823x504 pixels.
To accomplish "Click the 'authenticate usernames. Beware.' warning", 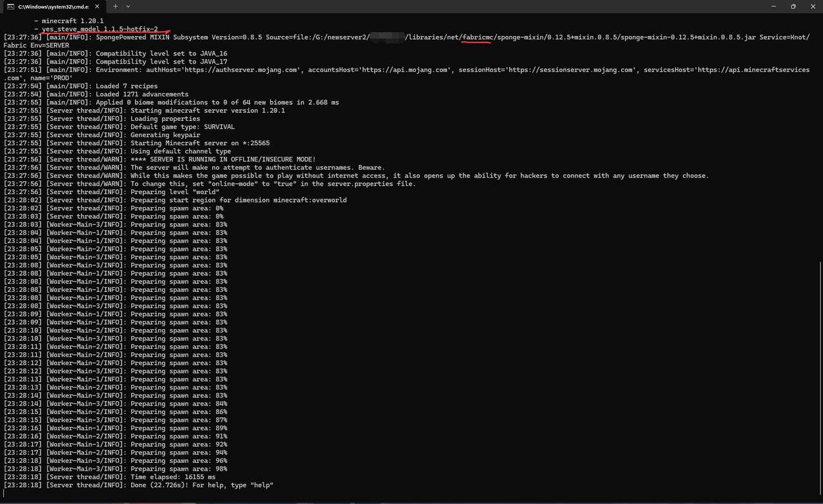I will pos(194,168).
